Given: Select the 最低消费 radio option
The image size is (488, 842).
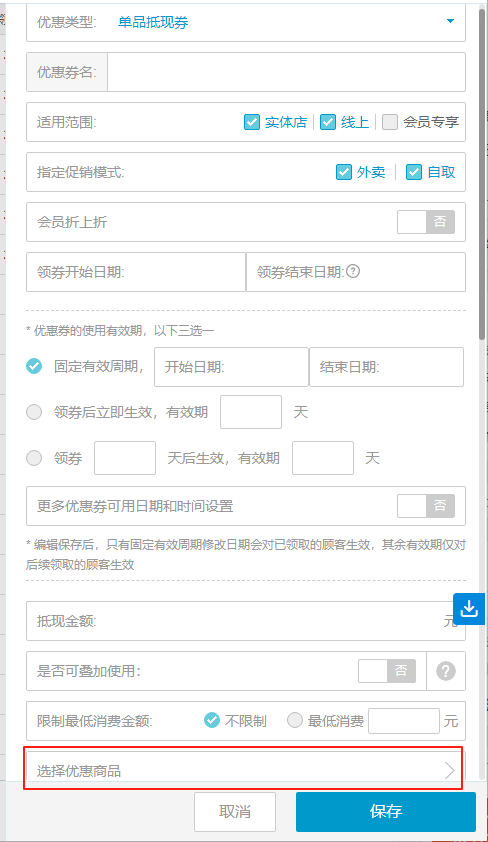Looking at the screenshot, I should (x=295, y=720).
